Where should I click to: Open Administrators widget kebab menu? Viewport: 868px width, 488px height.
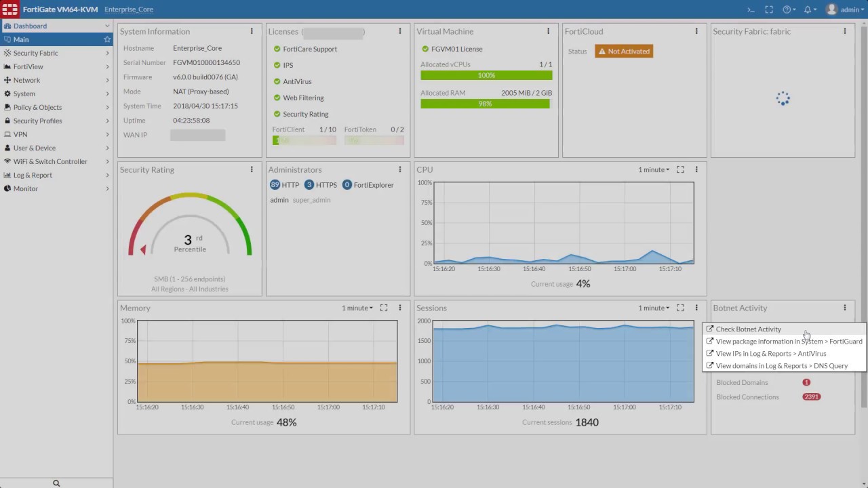[x=400, y=169]
